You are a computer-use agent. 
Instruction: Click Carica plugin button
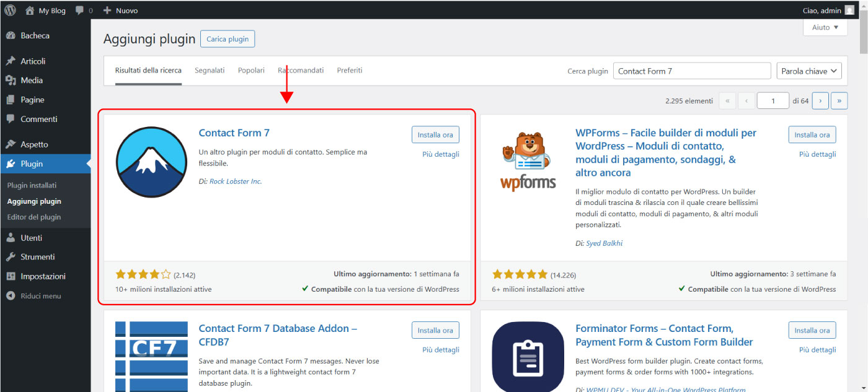(228, 39)
